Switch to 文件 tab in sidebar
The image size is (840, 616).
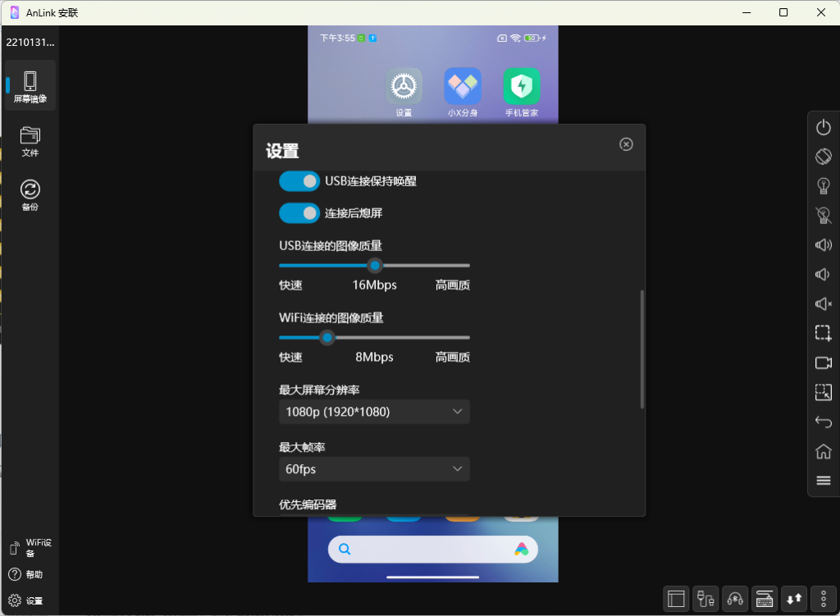[x=30, y=141]
